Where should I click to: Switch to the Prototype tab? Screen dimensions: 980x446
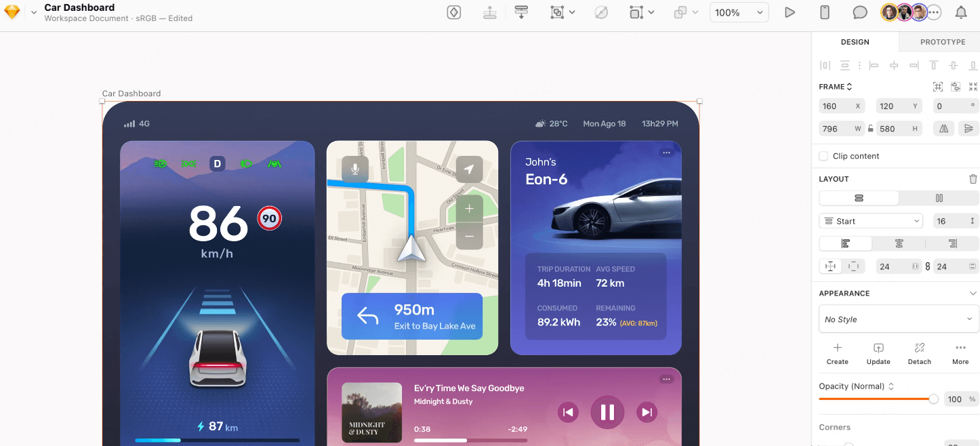tap(943, 42)
